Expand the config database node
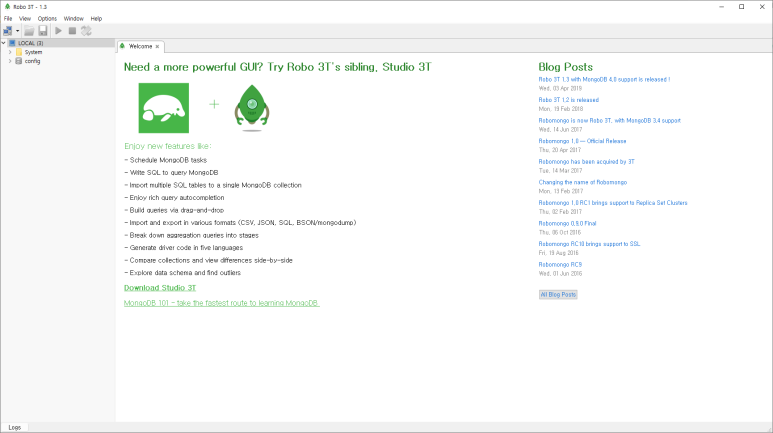Viewport: 773px width, 433px height. tap(10, 61)
